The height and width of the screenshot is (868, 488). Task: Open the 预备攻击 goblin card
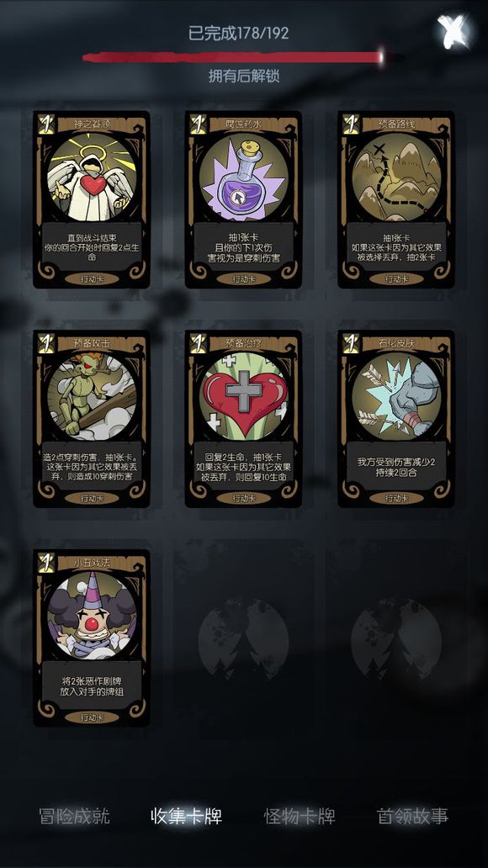(92, 419)
